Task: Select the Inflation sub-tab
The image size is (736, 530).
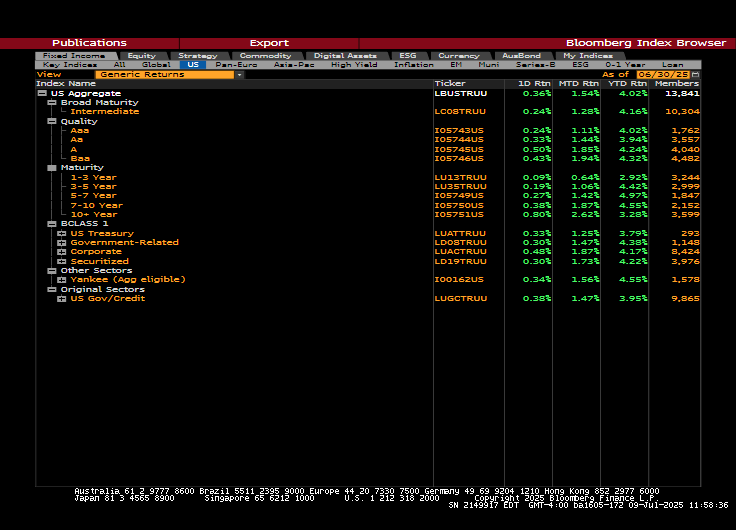Action: click(414, 65)
